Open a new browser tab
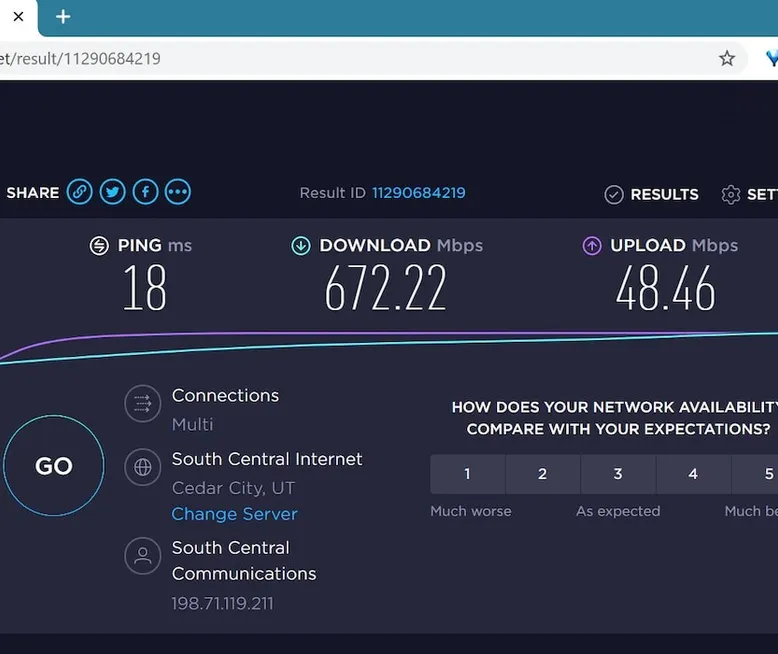Image resolution: width=778 pixels, height=654 pixels. tap(63, 17)
